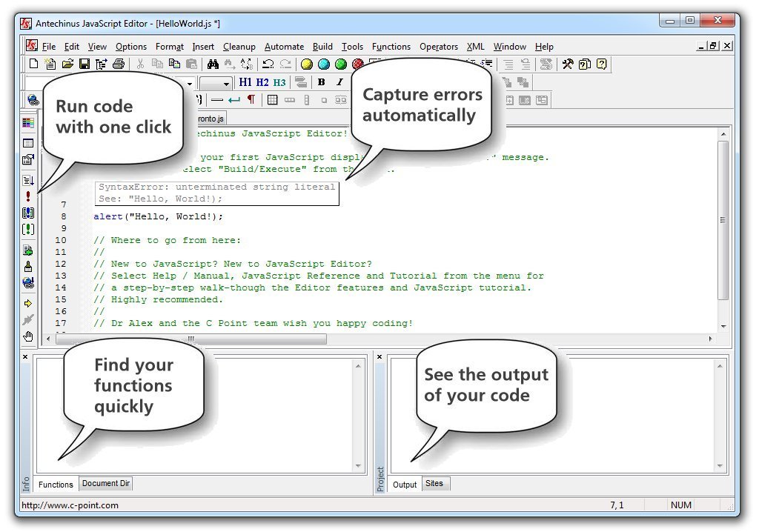Click the editor horizontal scrollbar thumb
This screenshot has height=532, width=759.
[191, 339]
